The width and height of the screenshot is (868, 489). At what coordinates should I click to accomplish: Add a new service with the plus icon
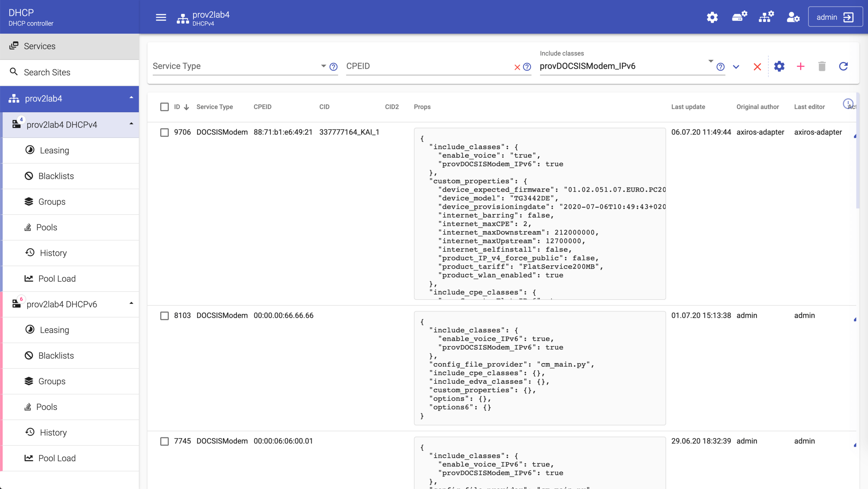[800, 66]
